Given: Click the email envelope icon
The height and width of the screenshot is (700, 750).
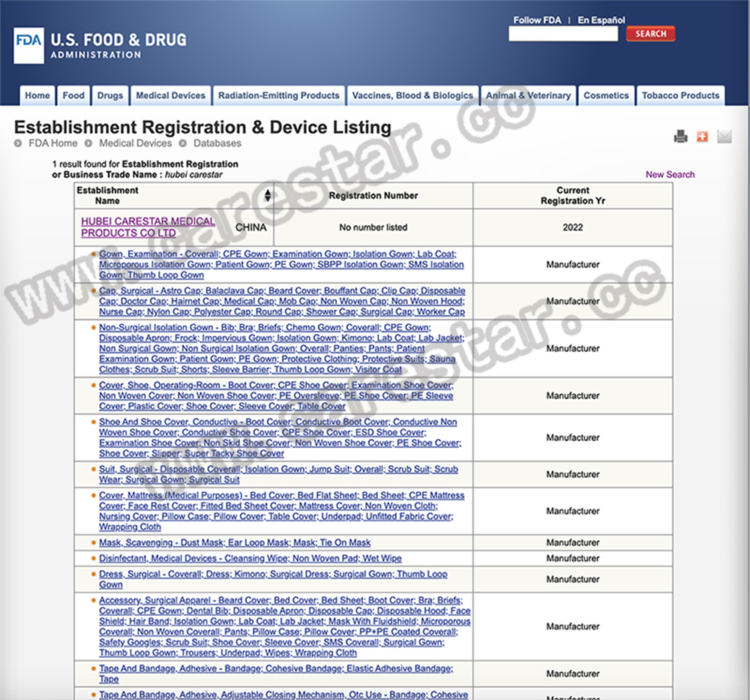Looking at the screenshot, I should [x=724, y=137].
